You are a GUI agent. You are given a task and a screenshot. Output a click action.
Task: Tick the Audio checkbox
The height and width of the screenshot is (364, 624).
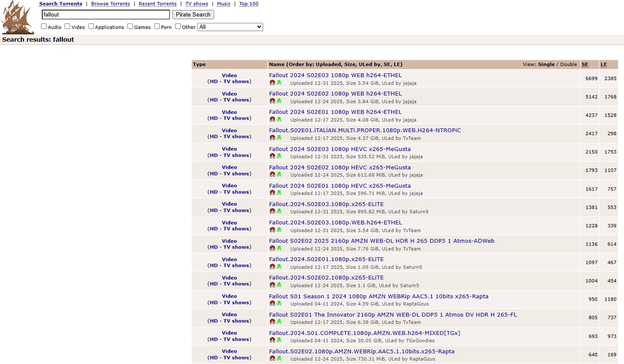click(44, 27)
